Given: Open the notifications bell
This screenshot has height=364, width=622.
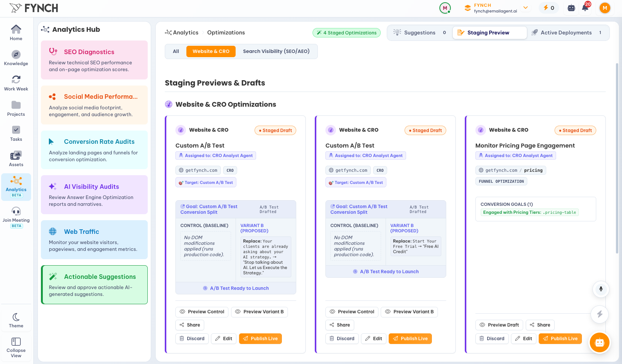Looking at the screenshot, I should pos(585,8).
